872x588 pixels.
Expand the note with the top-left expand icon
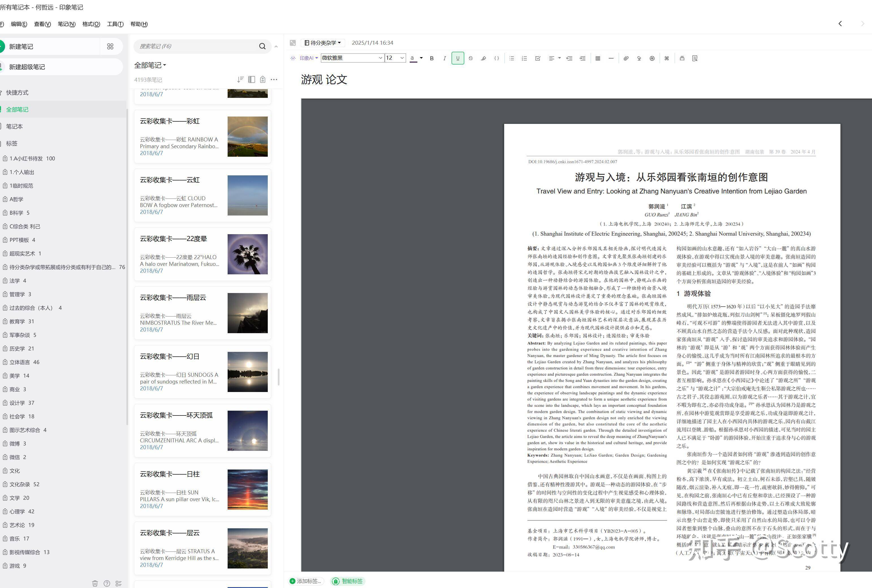tap(293, 43)
